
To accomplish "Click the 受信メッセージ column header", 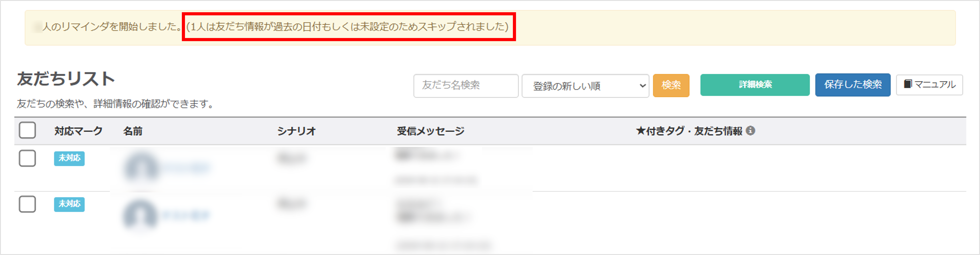I will 431,131.
